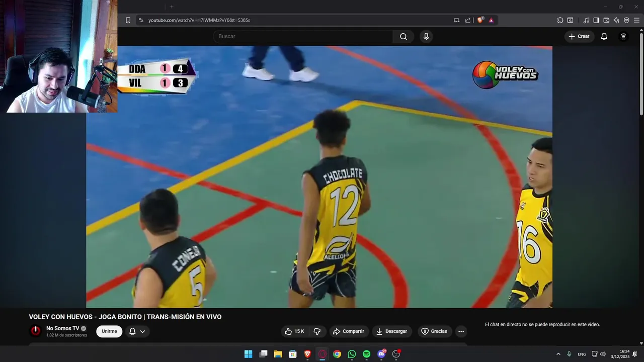
Task: Open Discord from the taskbar
Action: (381, 354)
